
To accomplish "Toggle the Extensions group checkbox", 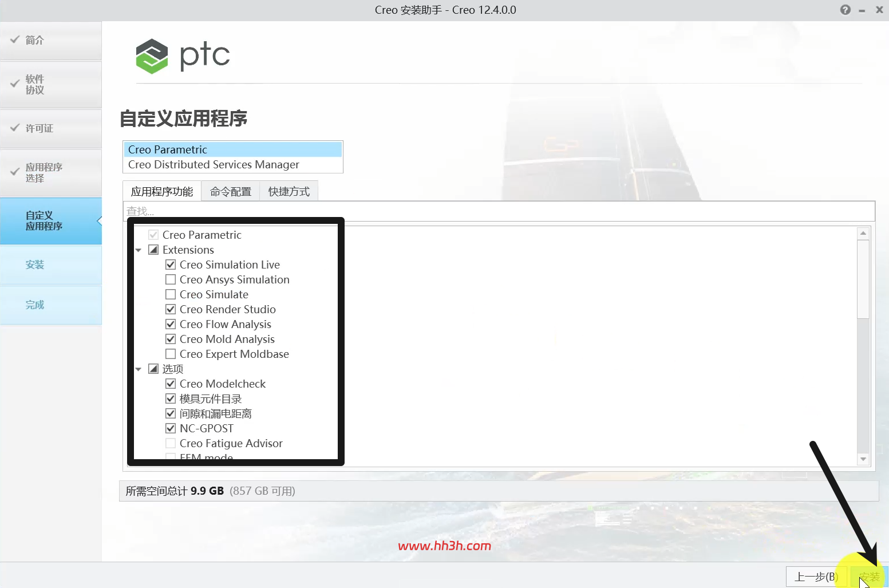I will (x=153, y=250).
